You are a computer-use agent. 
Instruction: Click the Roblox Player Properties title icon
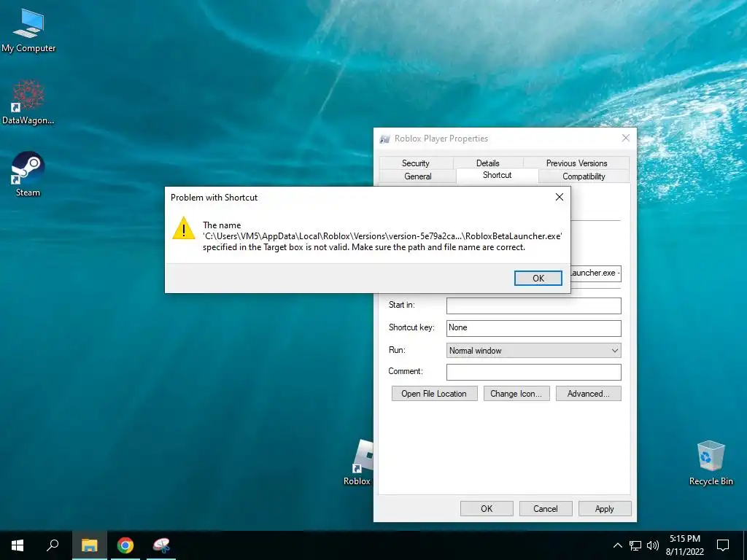click(385, 139)
